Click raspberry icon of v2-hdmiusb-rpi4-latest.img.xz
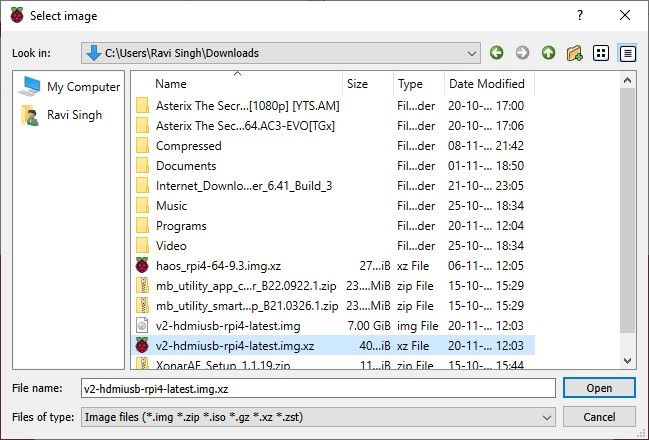Screen dimensions: 649x440 (x=142, y=345)
